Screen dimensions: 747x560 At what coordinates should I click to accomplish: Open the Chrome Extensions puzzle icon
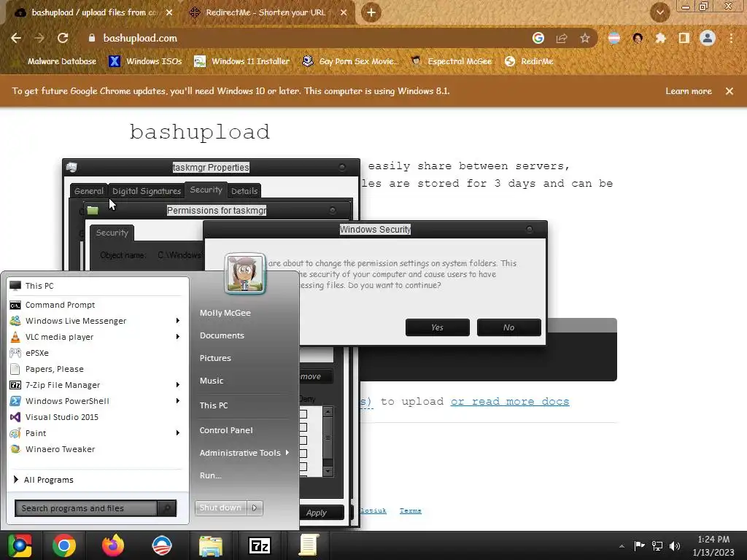tap(661, 38)
